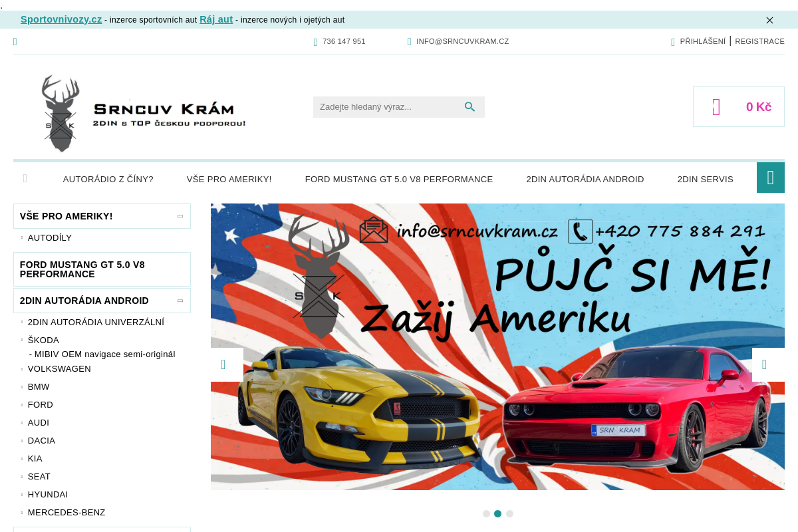Image resolution: width=798 pixels, height=532 pixels.
Task: Open the Přihlášení login link
Action: [703, 41]
